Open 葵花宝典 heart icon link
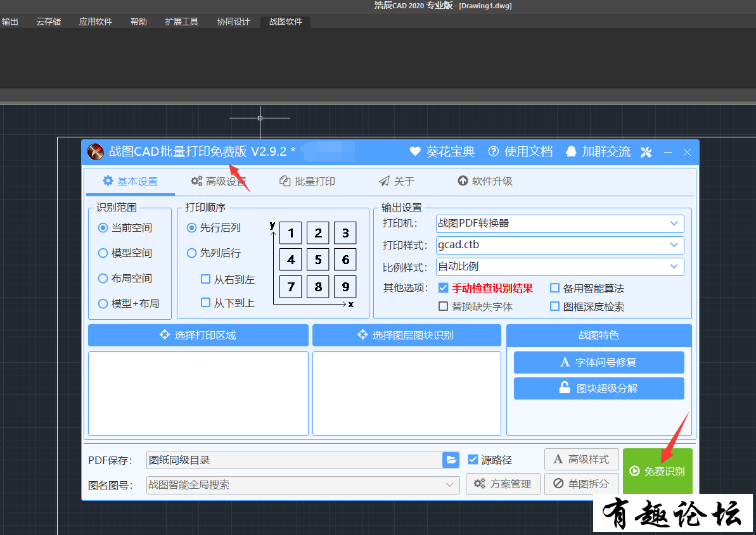The width and height of the screenshot is (756, 535). click(x=442, y=152)
